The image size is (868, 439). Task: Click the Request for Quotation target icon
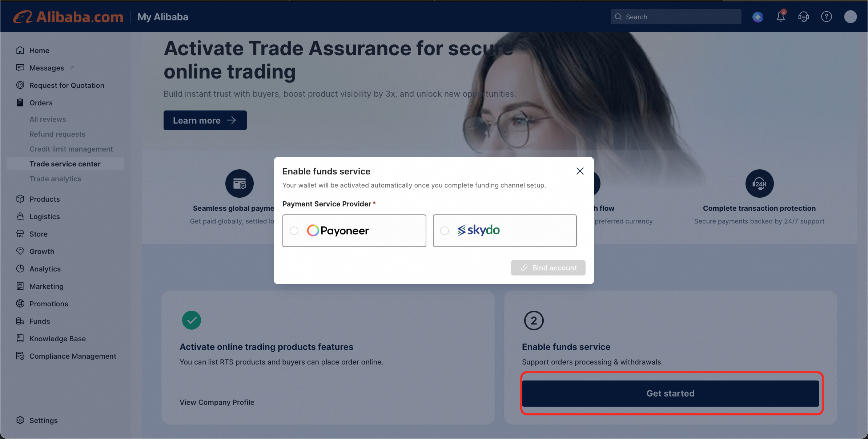[20, 85]
